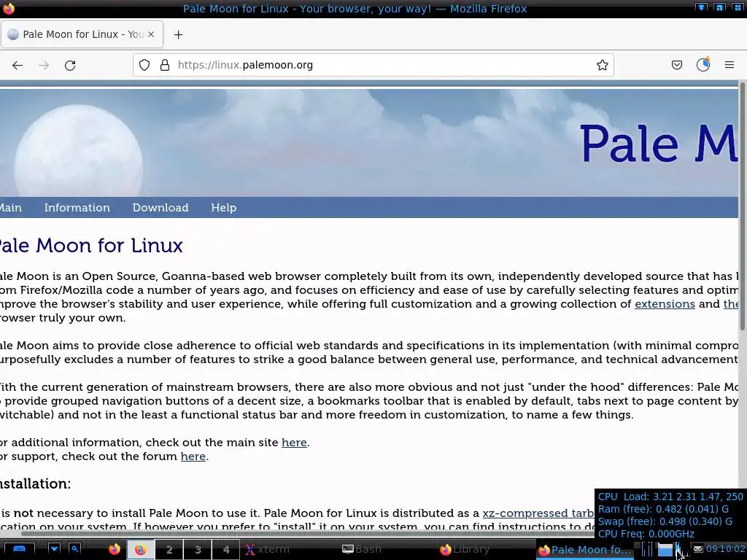Open the Information menu on the site
The height and width of the screenshot is (560, 747).
[x=77, y=208]
